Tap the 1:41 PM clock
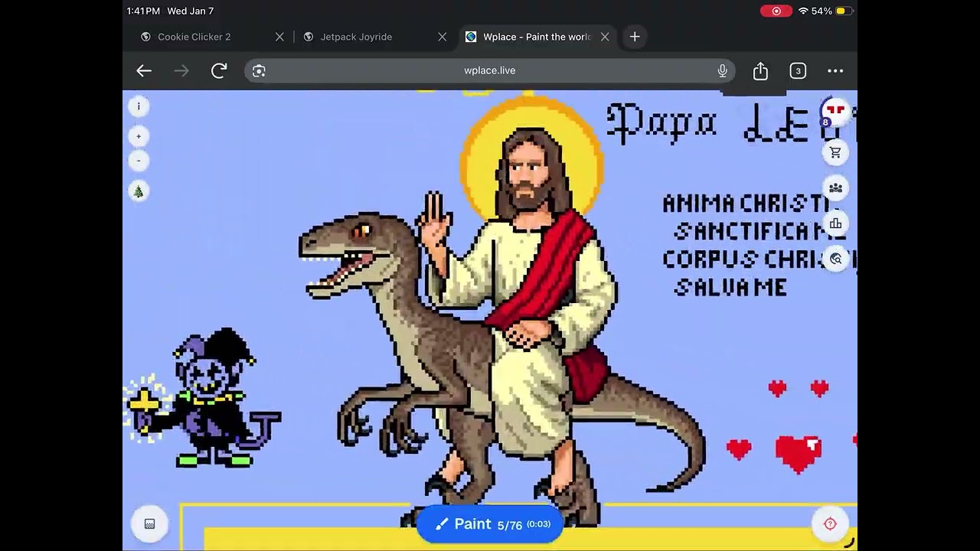Screen dimensions: 980x551 pyautogui.click(x=143, y=11)
